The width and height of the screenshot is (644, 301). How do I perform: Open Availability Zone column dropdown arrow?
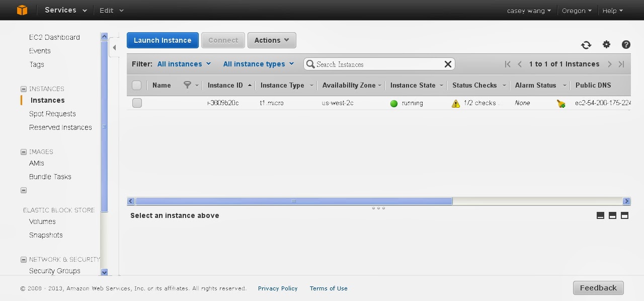tap(379, 86)
